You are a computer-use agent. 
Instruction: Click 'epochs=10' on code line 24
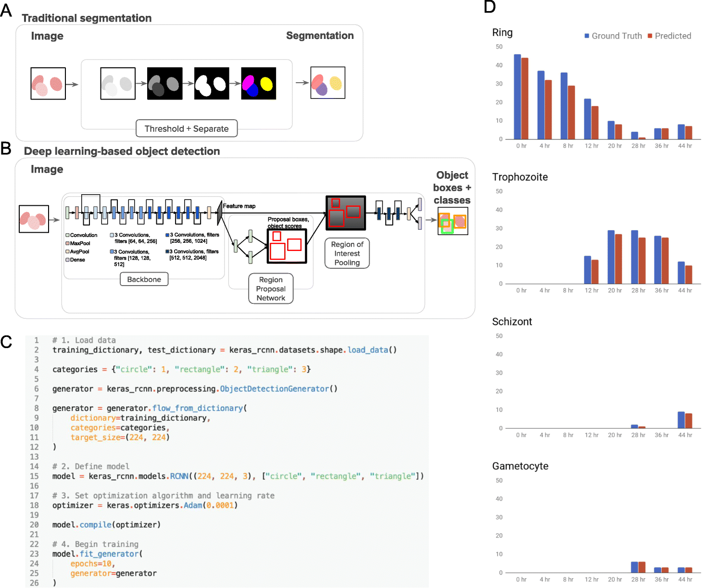(x=91, y=563)
